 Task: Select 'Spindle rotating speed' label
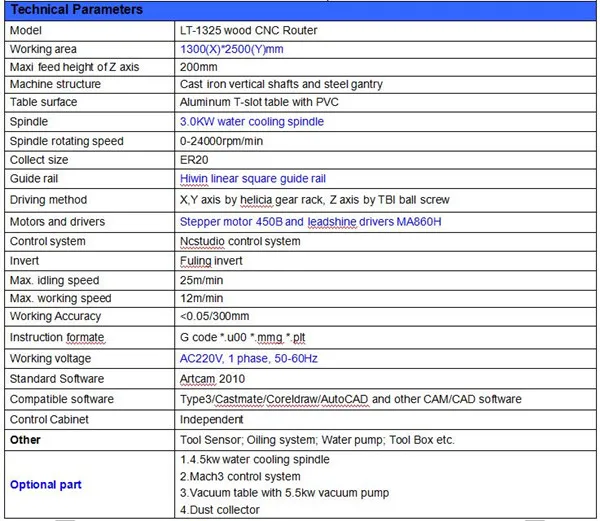(x=67, y=142)
